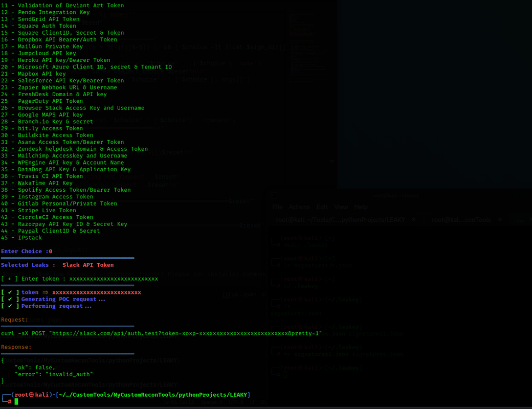532x409 pixels.
Task: Click the red token value after the arrow
Action: pyautogui.click(x=97, y=292)
